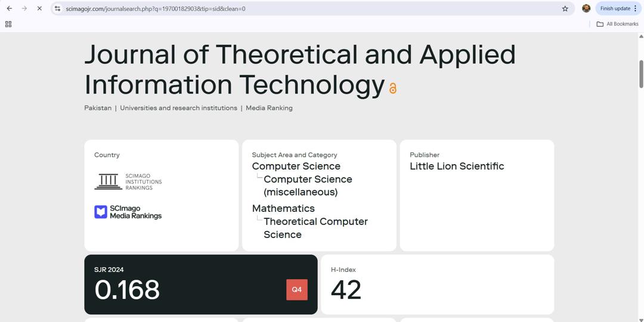
Task: Open the user profile avatar
Action: point(586,8)
